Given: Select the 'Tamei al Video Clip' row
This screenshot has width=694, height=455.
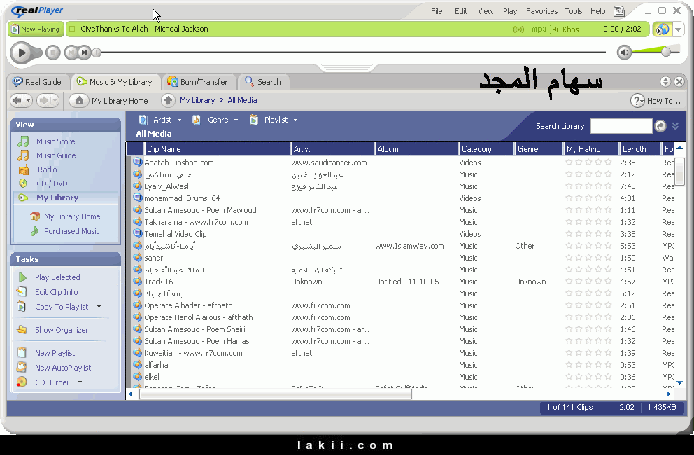Looking at the screenshot, I should [404, 234].
